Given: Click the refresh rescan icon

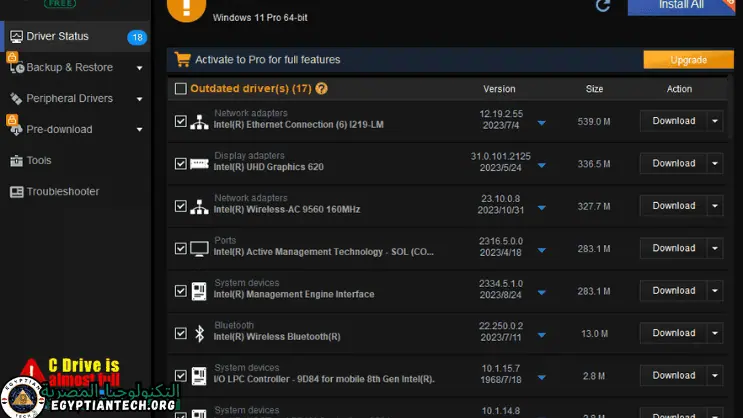Looking at the screenshot, I should pyautogui.click(x=603, y=6).
